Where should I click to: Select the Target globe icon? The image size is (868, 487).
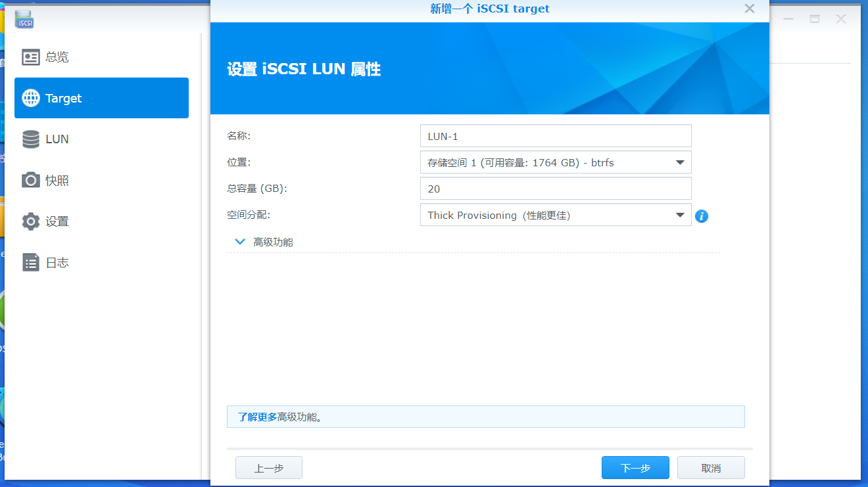click(x=31, y=98)
